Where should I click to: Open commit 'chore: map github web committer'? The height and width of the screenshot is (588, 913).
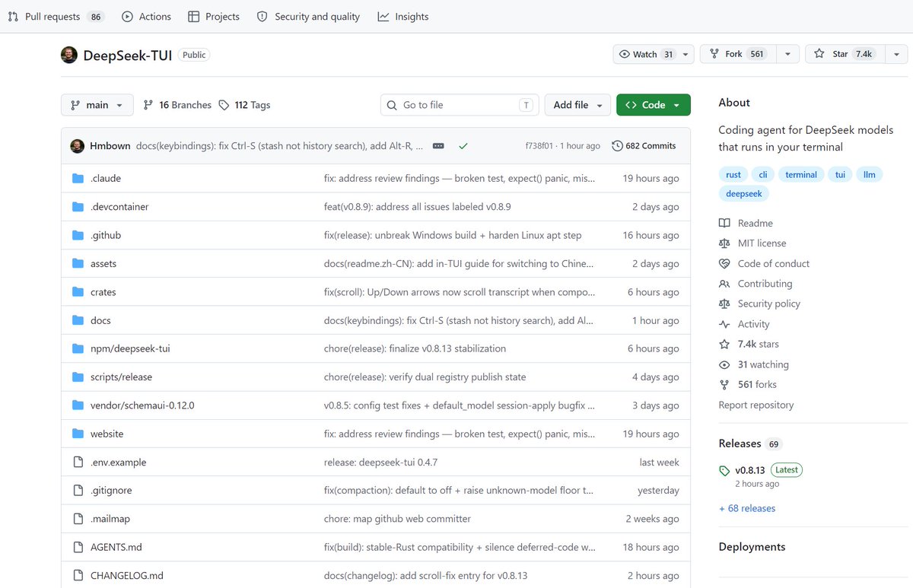click(x=397, y=519)
